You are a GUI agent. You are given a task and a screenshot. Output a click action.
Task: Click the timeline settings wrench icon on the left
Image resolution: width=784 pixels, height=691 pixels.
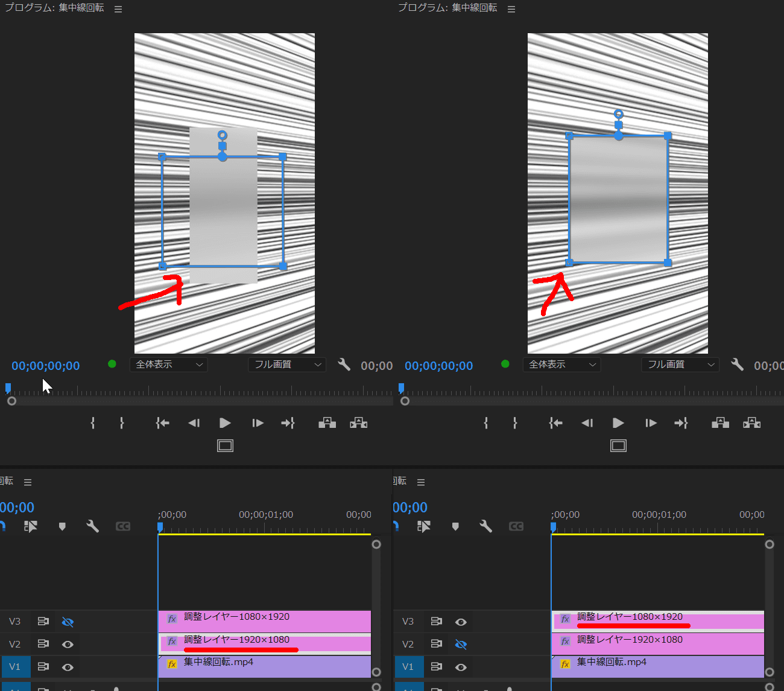coord(92,526)
